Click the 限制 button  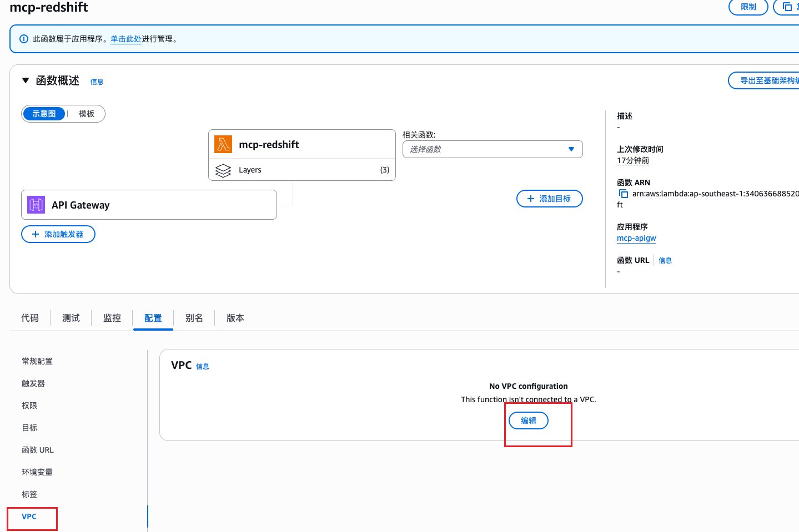point(748,7)
